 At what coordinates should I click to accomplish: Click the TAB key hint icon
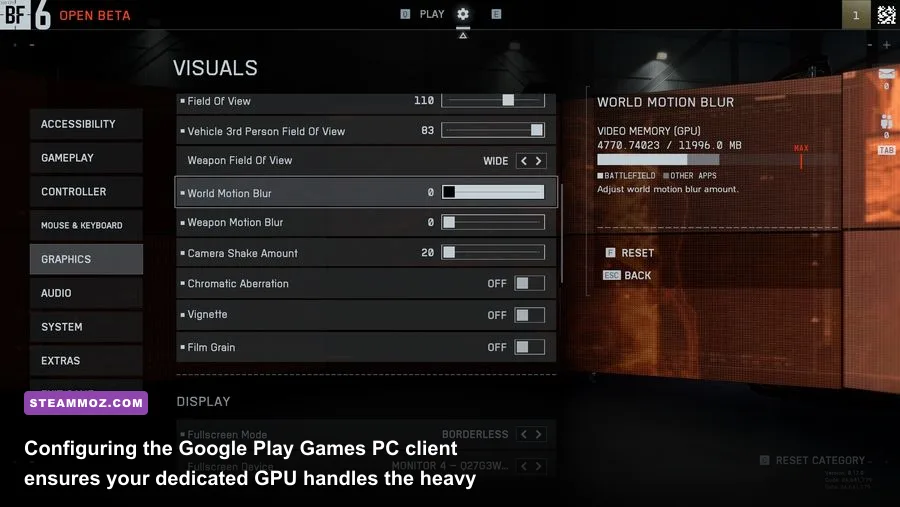886,150
